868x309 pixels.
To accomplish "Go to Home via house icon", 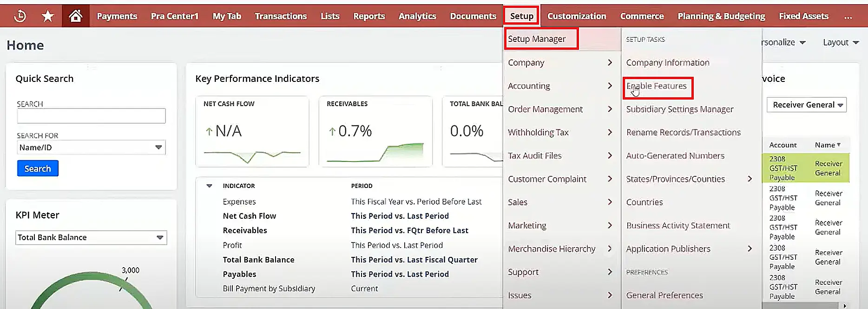I will pyautogui.click(x=76, y=16).
